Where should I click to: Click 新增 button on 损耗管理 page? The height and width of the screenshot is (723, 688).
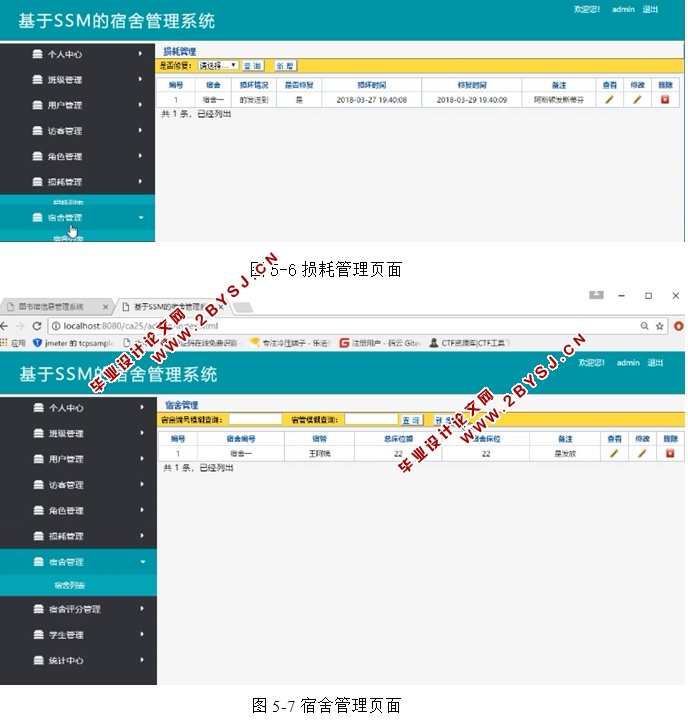pos(285,66)
